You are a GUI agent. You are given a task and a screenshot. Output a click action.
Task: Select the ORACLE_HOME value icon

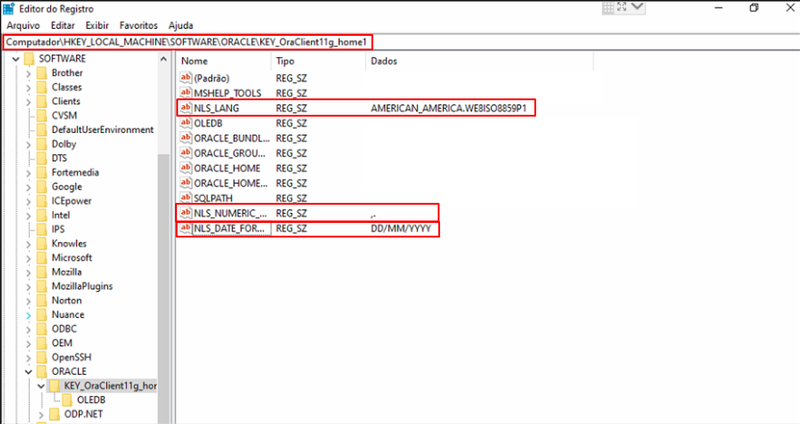tap(186, 168)
